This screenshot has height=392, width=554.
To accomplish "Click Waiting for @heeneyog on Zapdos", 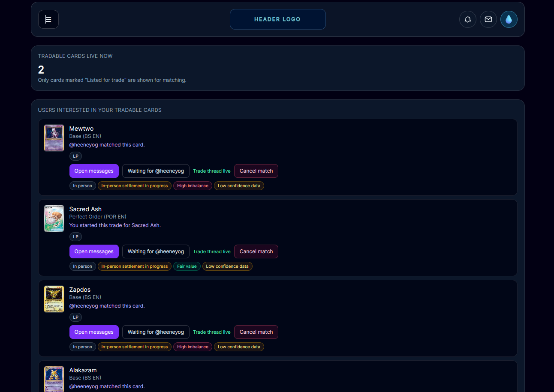I will (x=156, y=332).
